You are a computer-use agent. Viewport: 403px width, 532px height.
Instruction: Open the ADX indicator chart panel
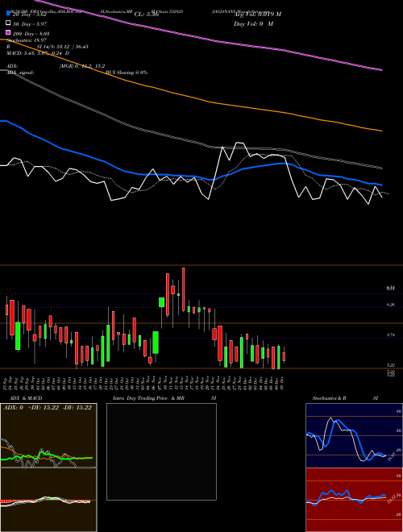pyautogui.click(x=48, y=435)
